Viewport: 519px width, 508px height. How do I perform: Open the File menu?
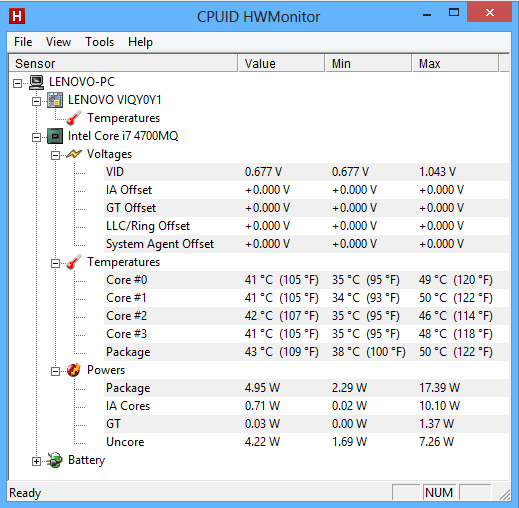(x=23, y=42)
